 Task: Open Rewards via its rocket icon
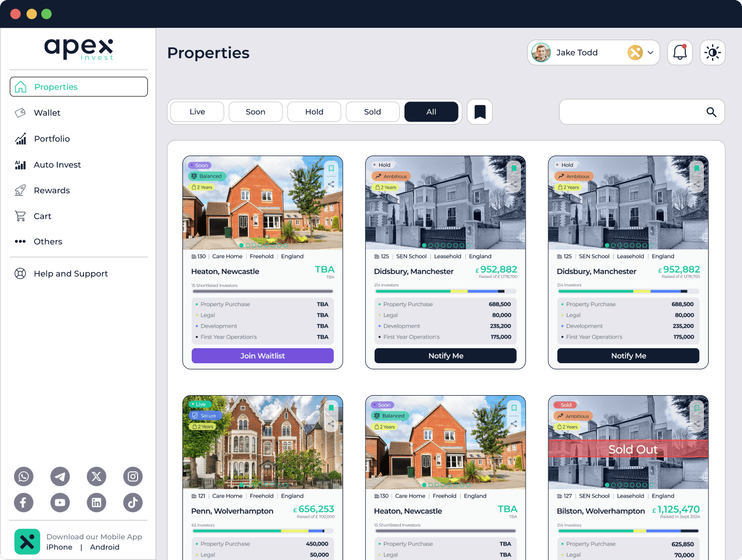coord(21,191)
